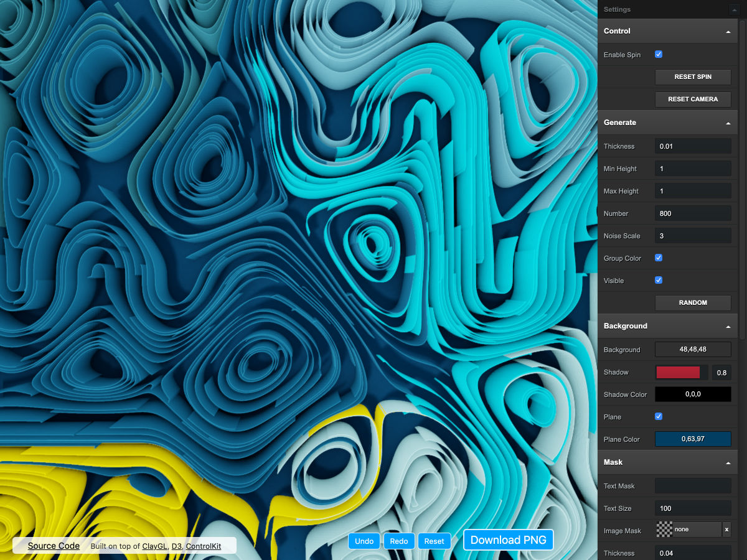
Task: Click the RESET CAMERA button
Action: coord(693,99)
